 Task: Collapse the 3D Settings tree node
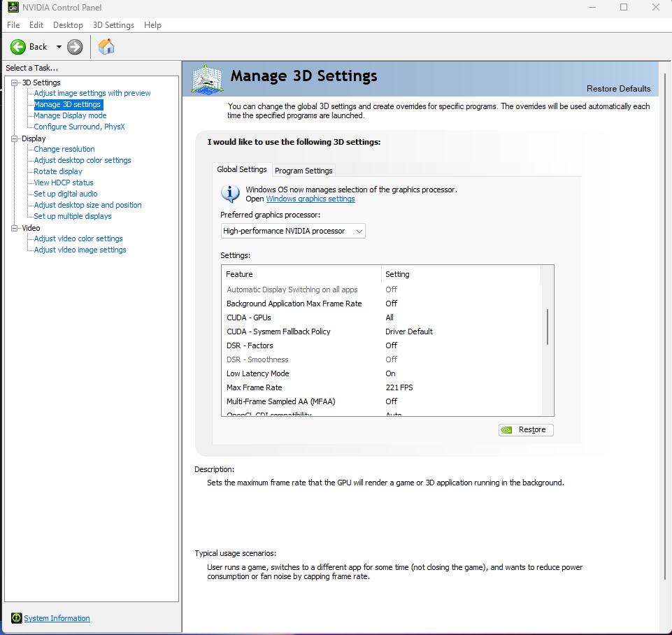[x=14, y=83]
